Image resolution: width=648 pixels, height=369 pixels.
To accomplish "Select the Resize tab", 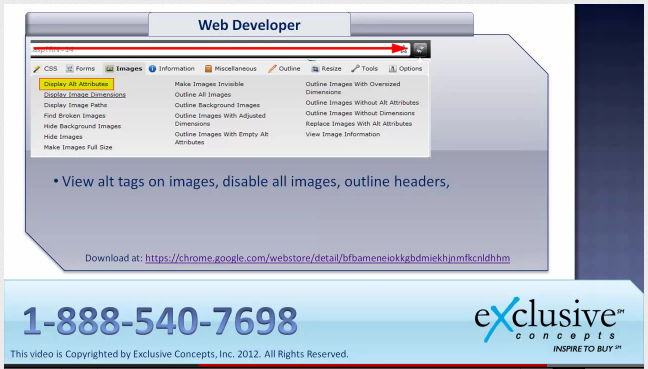I will tap(326, 69).
